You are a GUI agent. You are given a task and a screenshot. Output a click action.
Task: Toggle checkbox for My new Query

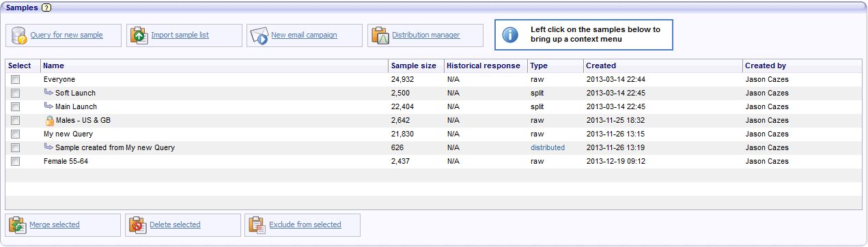15,134
